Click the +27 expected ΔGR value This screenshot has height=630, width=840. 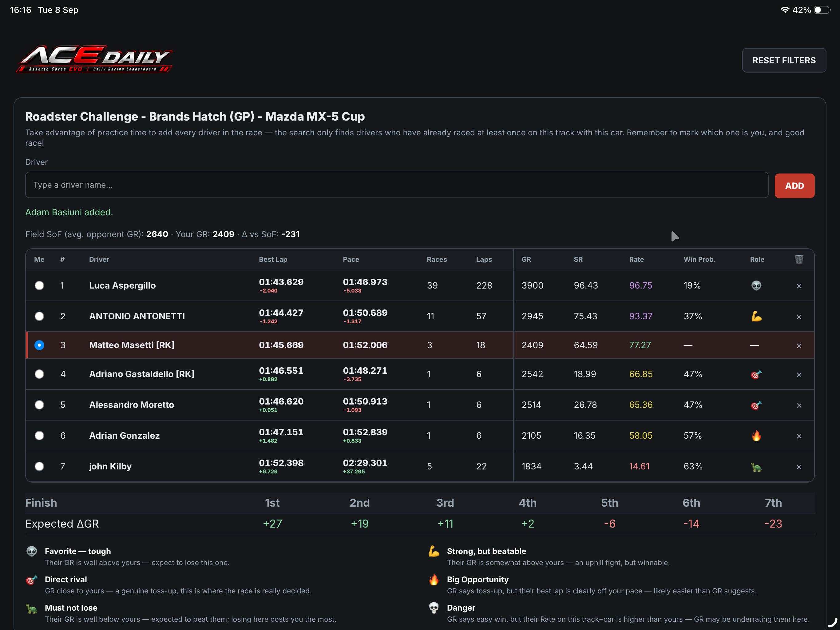tap(272, 524)
